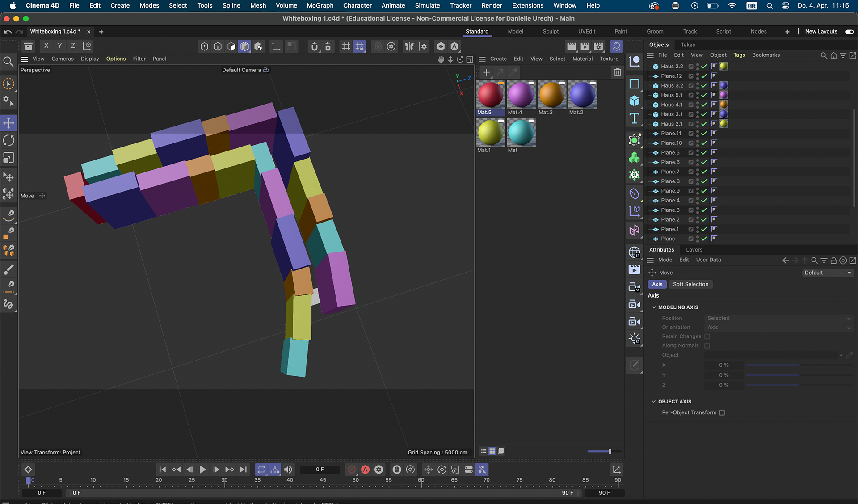The width and height of the screenshot is (858, 504).
Task: Delete material using trash icon
Action: coord(617,72)
